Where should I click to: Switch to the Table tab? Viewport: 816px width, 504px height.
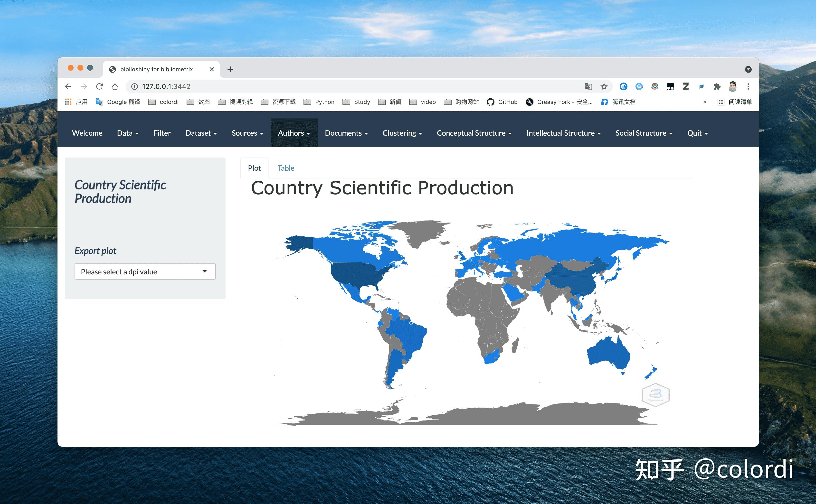pos(286,168)
